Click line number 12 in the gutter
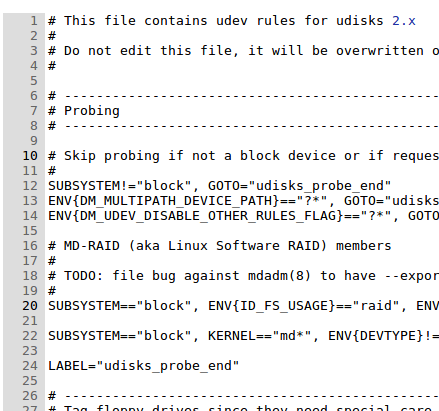439x411 pixels. click(x=30, y=186)
